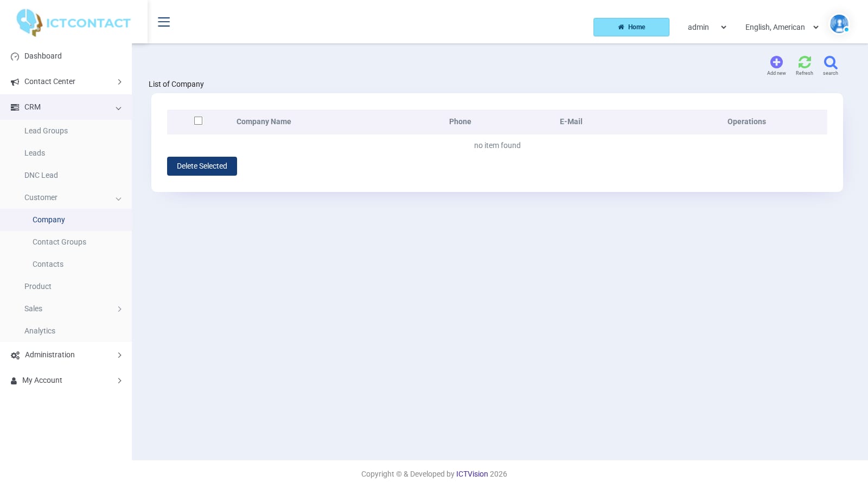This screenshot has height=488, width=868.
Task: Open Contact Groups menu item
Action: 59,242
